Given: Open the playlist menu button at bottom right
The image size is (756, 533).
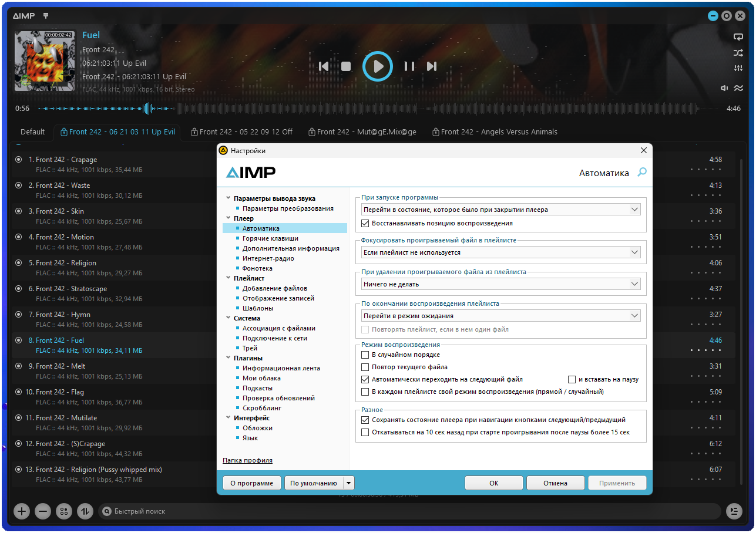Looking at the screenshot, I should point(734,511).
